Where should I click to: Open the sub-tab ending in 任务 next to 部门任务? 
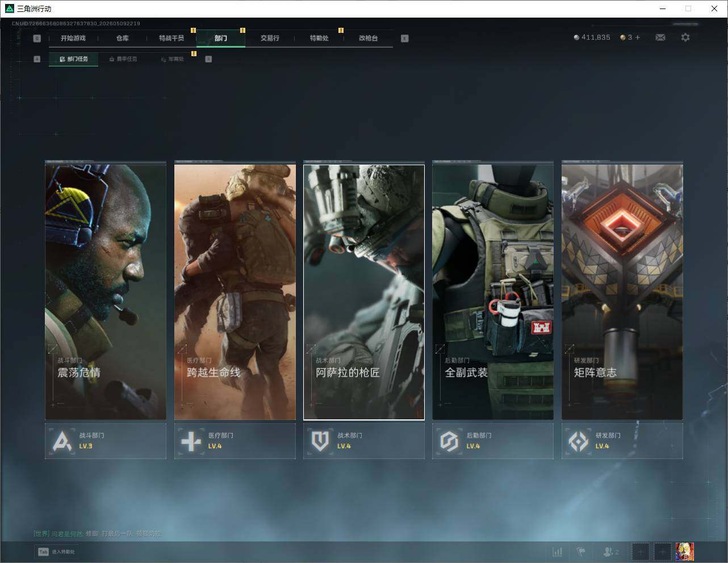[123, 59]
